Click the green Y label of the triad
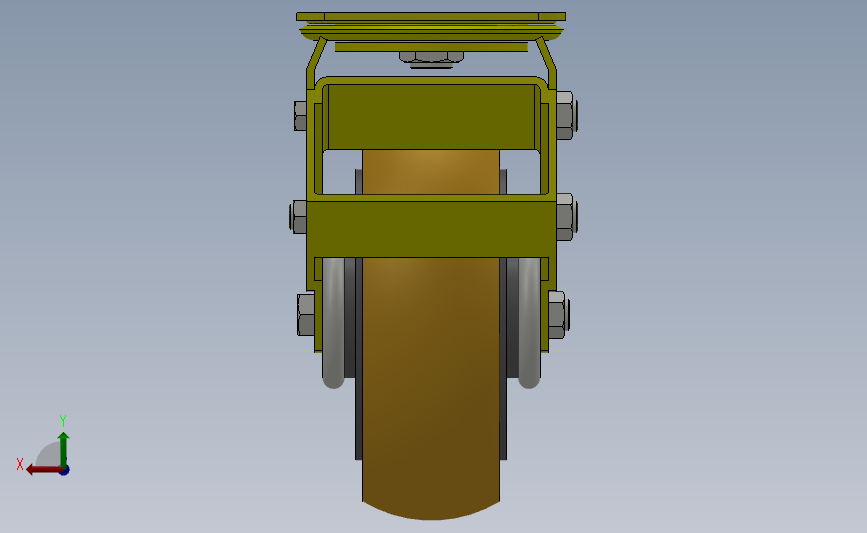The image size is (867, 533). pos(63,421)
